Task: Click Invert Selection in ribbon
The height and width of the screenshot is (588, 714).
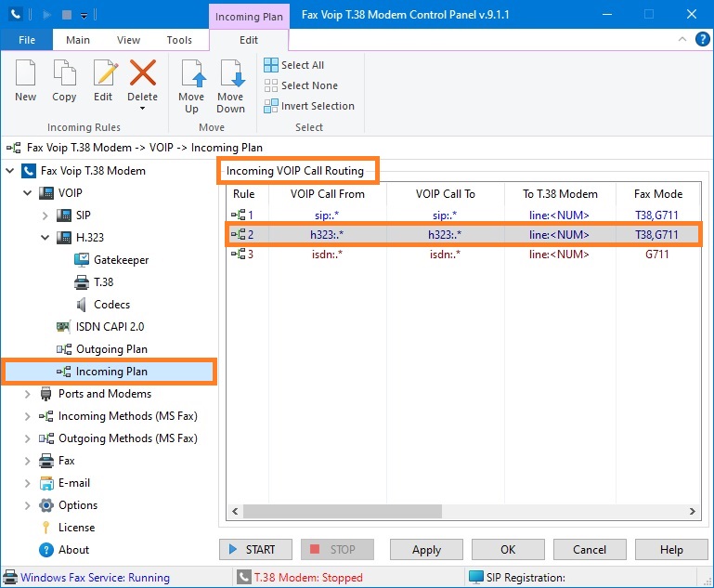Action: click(x=309, y=106)
